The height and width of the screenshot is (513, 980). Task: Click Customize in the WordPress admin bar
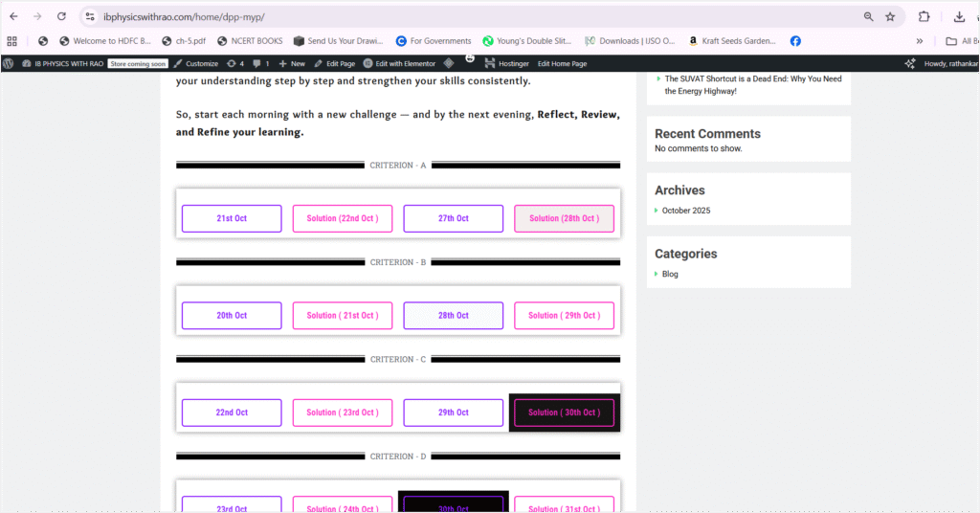(x=196, y=63)
